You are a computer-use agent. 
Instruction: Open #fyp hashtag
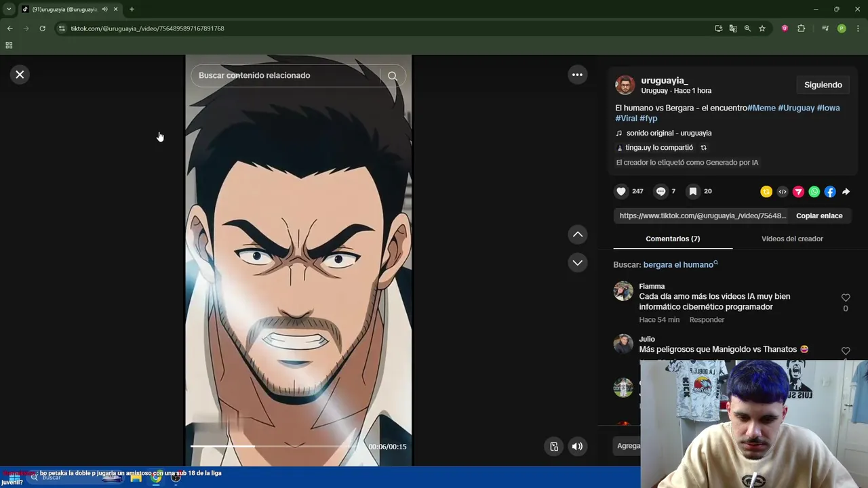(648, 119)
